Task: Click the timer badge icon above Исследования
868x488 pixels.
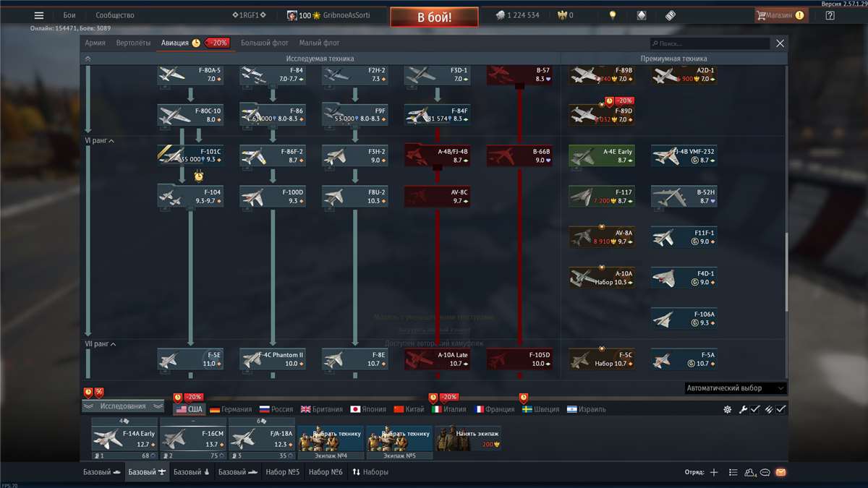Action: pos(88,393)
